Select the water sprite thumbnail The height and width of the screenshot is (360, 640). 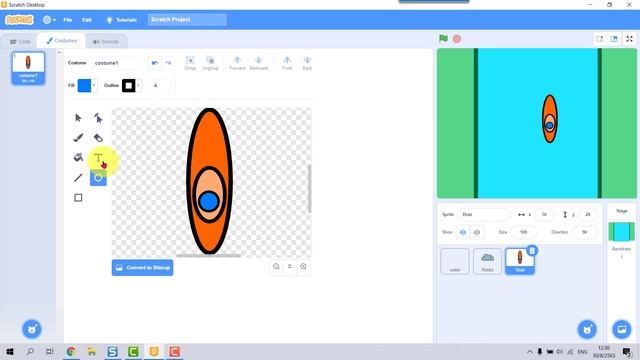(455, 261)
